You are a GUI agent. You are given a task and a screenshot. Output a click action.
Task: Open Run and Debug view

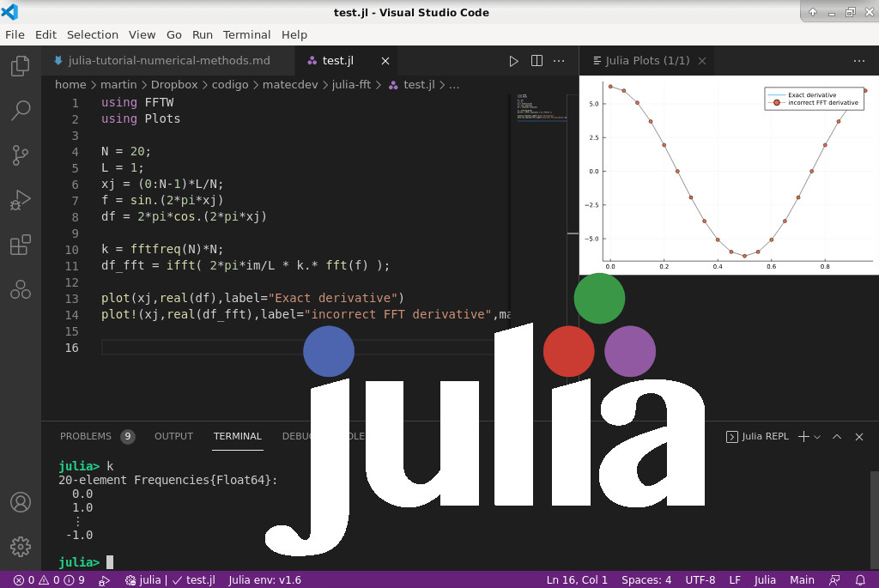21,201
